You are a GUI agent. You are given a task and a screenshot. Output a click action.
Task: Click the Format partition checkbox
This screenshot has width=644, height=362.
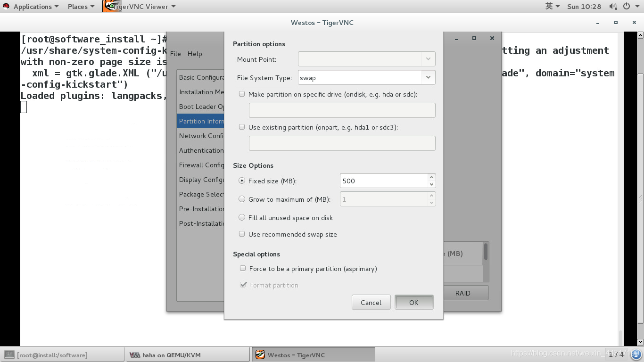point(243,285)
